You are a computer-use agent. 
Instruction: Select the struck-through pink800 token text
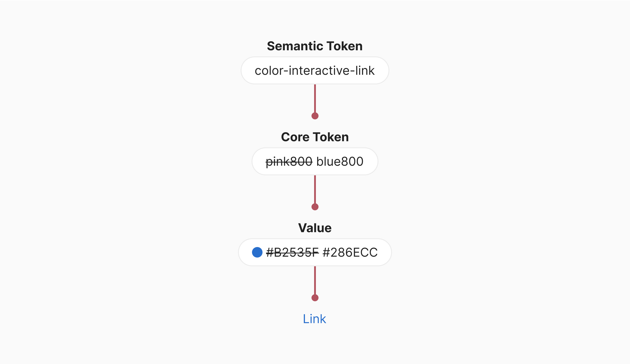pyautogui.click(x=289, y=161)
